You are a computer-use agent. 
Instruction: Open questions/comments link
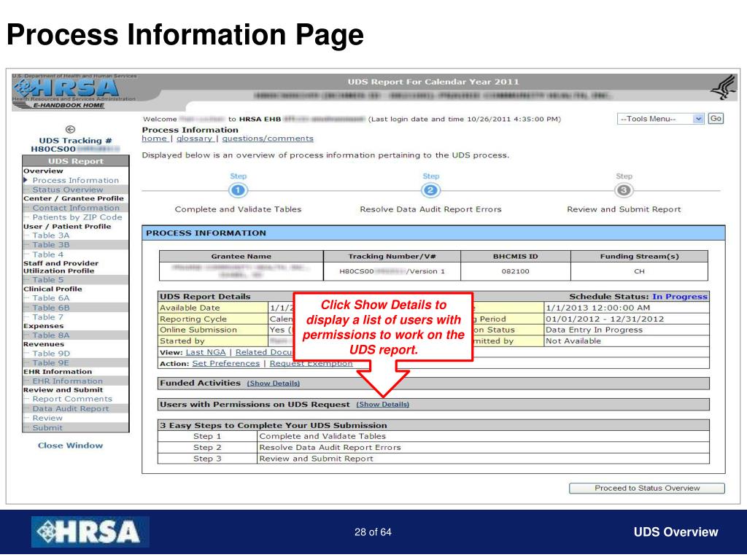click(268, 139)
